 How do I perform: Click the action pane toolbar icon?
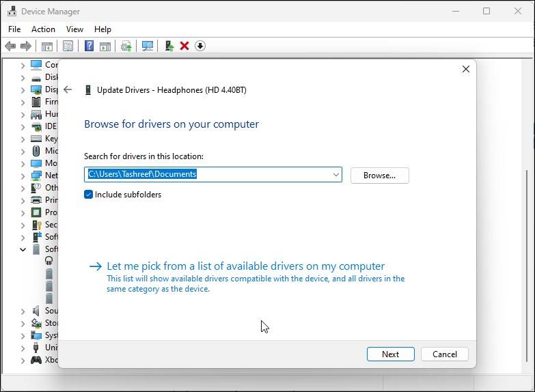pyautogui.click(x=105, y=46)
